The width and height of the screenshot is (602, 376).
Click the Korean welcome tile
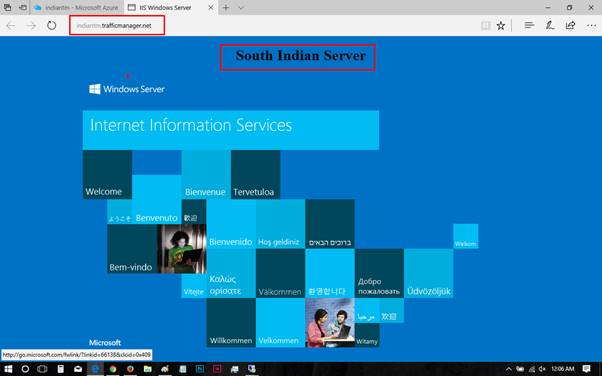coord(330,273)
